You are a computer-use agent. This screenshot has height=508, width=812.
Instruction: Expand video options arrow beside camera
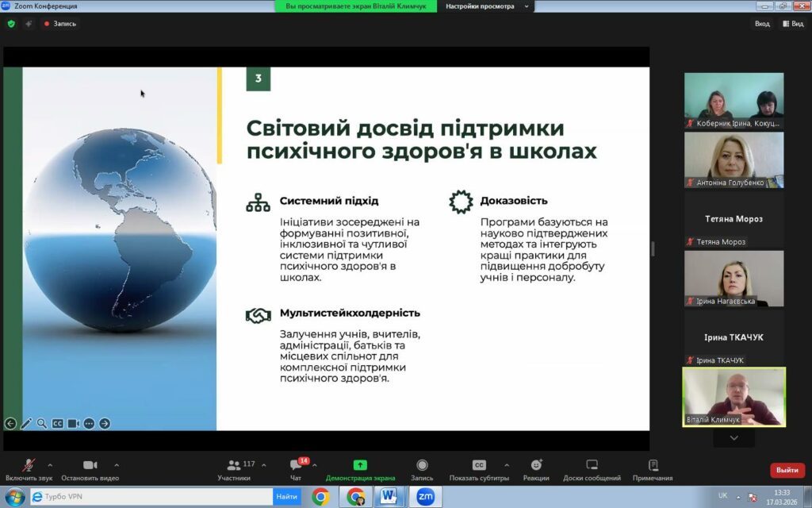click(x=117, y=465)
